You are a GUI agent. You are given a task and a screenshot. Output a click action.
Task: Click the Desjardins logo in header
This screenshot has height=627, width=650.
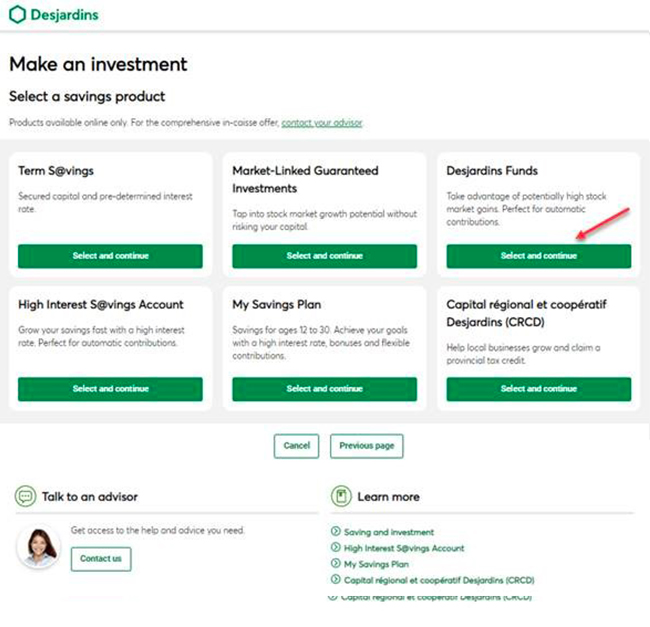(54, 16)
